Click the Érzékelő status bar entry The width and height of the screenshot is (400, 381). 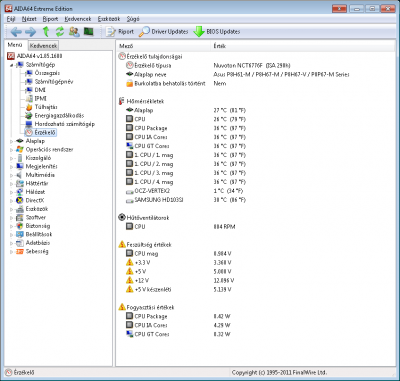pyautogui.click(x=20, y=372)
